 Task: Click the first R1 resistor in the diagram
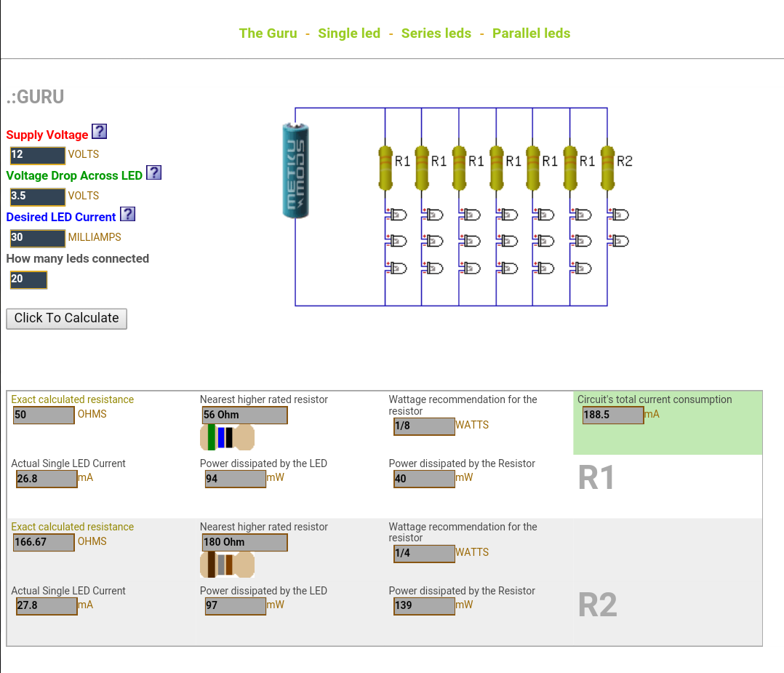tap(385, 167)
